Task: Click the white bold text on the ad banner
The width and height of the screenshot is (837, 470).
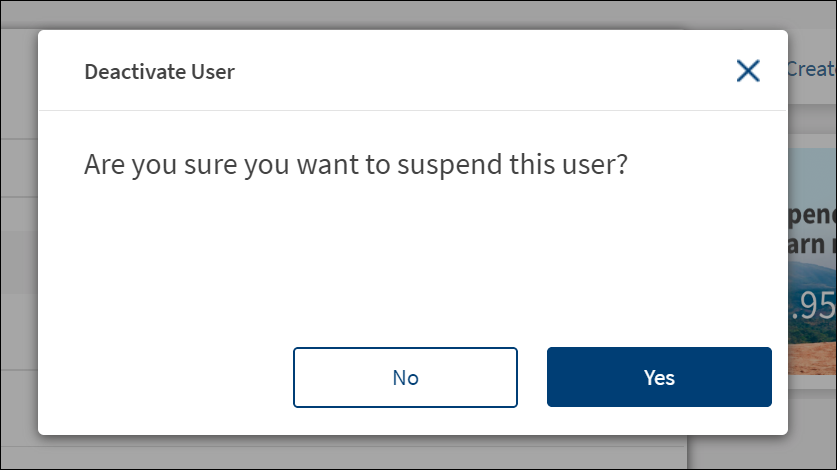Action: [812, 230]
